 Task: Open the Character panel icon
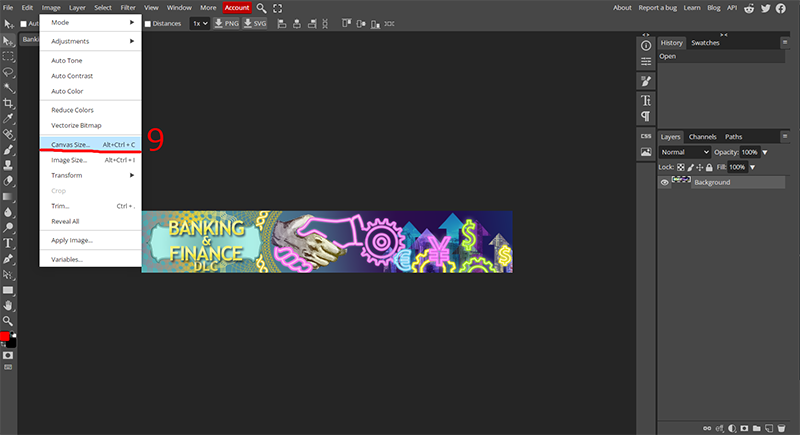click(646, 100)
